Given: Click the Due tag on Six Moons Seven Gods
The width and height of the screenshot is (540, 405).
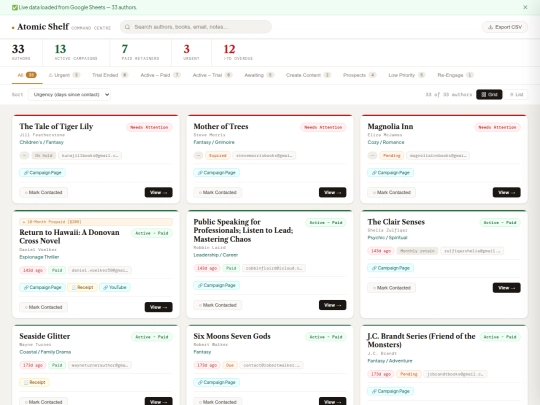Looking at the screenshot, I should pos(230,365).
